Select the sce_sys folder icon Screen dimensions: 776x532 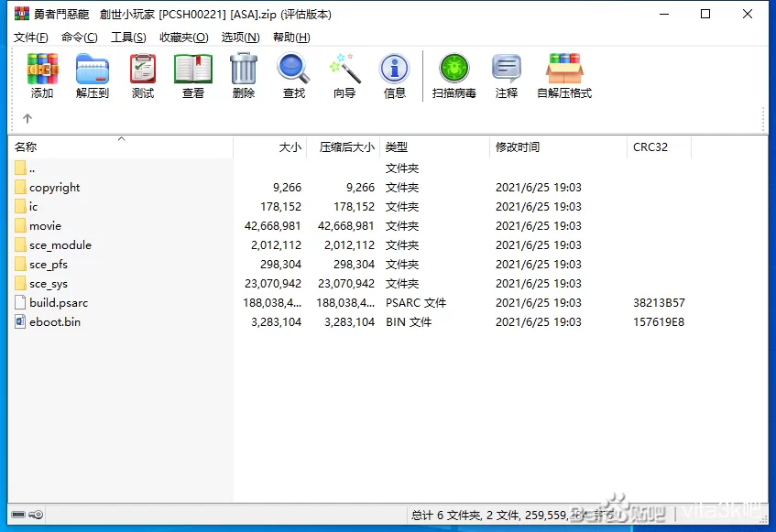click(20, 283)
